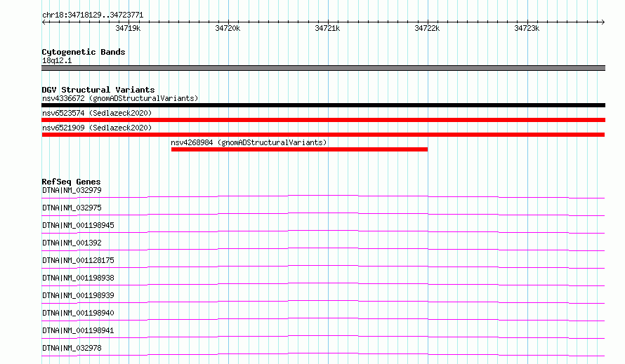Click the chr18:34718129..34723771 coordinate label

click(x=93, y=15)
